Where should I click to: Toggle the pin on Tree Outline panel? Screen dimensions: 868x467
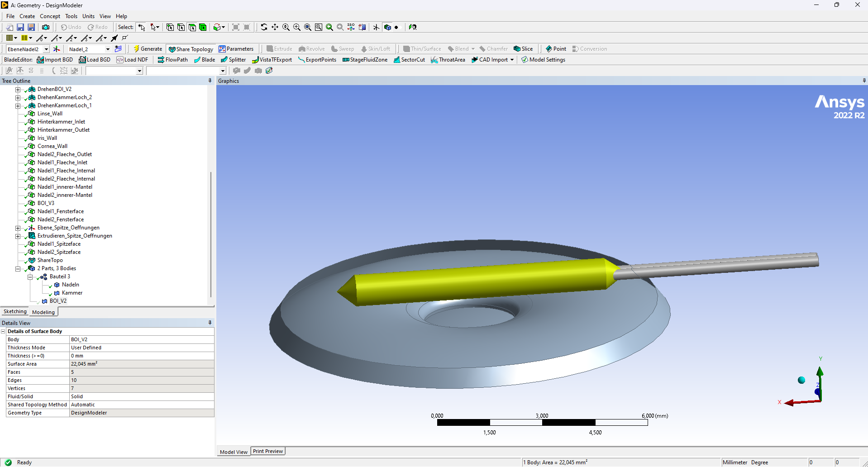click(210, 81)
